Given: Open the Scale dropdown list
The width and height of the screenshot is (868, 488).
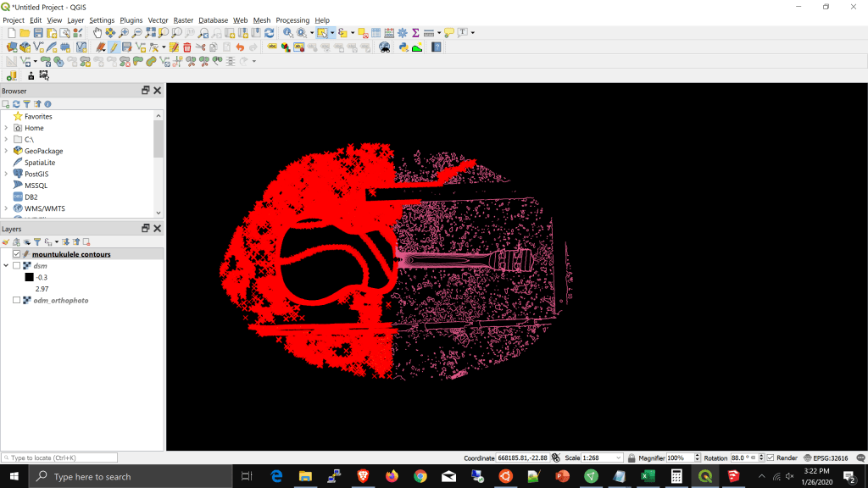Looking at the screenshot, I should pyautogui.click(x=619, y=457).
